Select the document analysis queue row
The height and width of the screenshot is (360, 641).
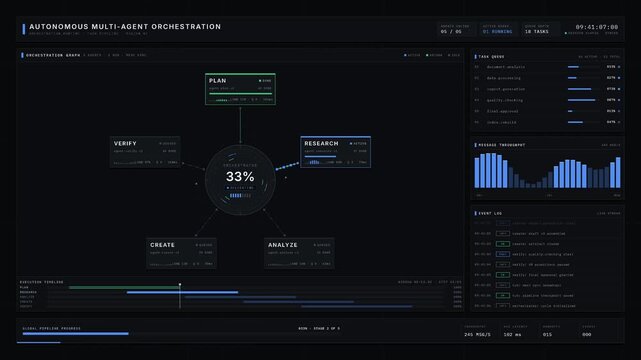(x=547, y=67)
